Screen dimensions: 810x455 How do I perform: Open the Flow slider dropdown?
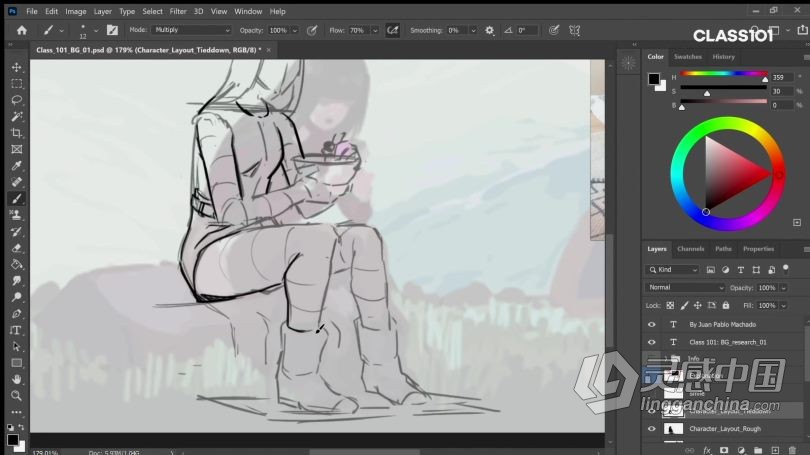click(375, 30)
